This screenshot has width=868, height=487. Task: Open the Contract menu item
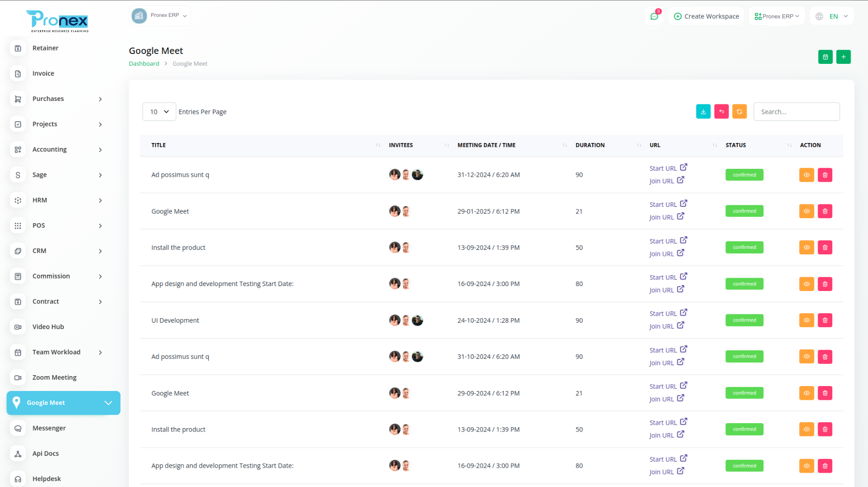[58, 301]
